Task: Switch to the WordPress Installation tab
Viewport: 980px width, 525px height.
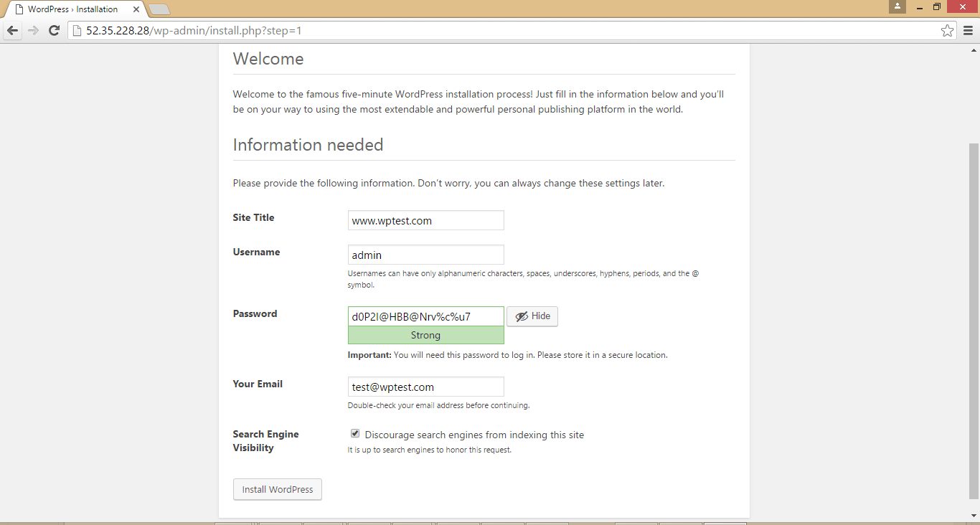Action: click(x=72, y=9)
